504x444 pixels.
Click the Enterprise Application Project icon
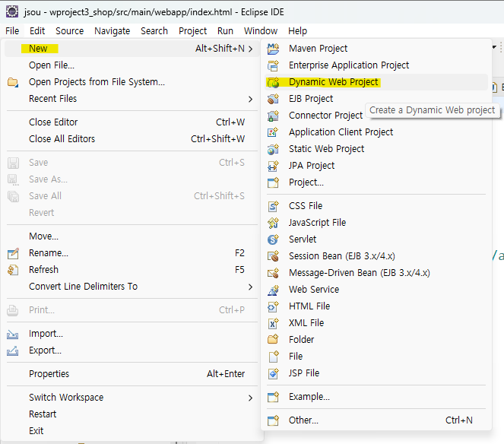273,65
